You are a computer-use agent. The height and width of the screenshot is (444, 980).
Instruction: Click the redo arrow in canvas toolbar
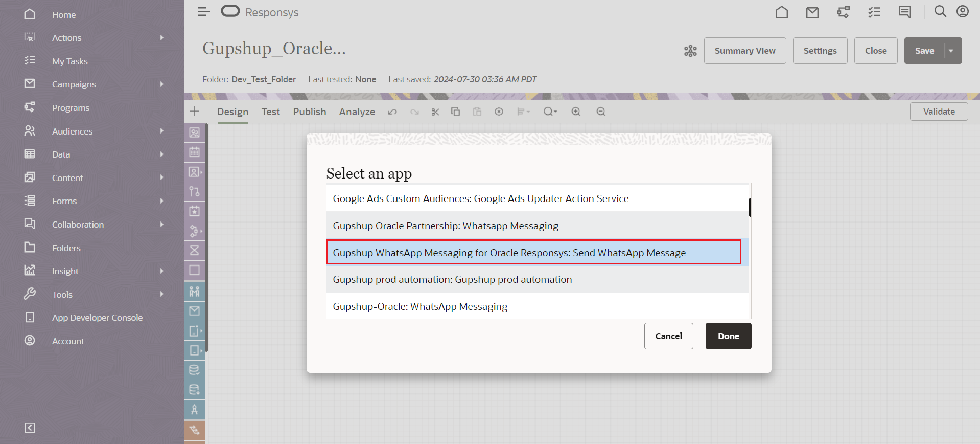414,112
